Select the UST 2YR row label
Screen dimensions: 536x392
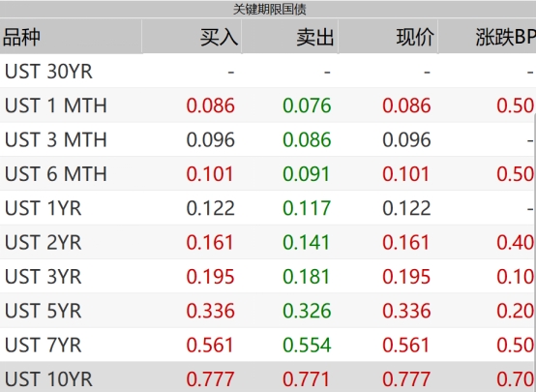[x=44, y=242]
